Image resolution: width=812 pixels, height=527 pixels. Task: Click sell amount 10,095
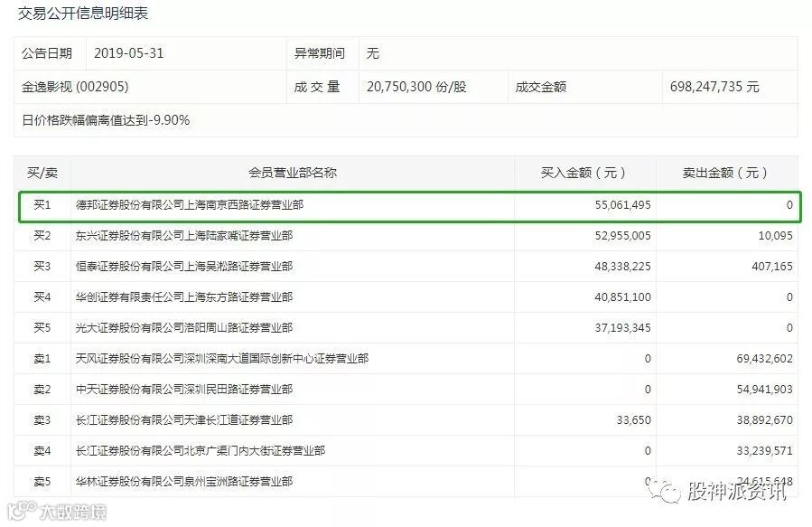pyautogui.click(x=776, y=236)
